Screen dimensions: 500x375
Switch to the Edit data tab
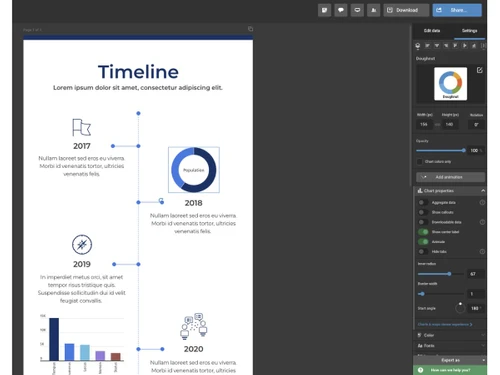pyautogui.click(x=432, y=31)
